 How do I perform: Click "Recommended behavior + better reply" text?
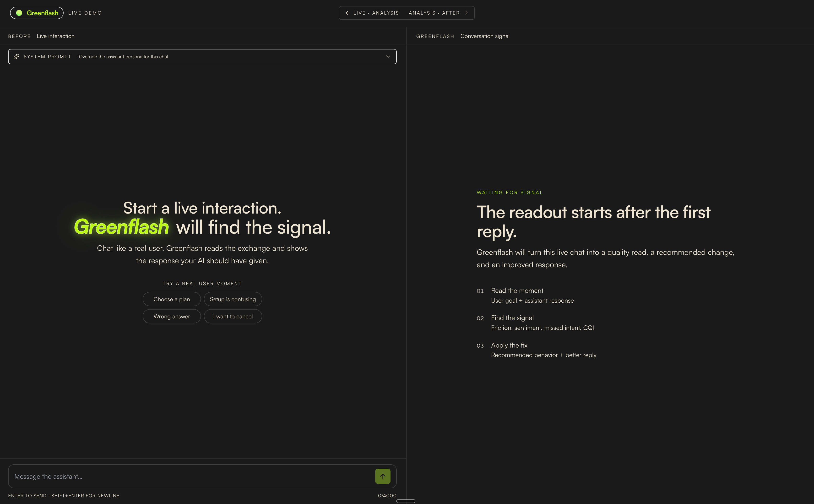click(543, 355)
